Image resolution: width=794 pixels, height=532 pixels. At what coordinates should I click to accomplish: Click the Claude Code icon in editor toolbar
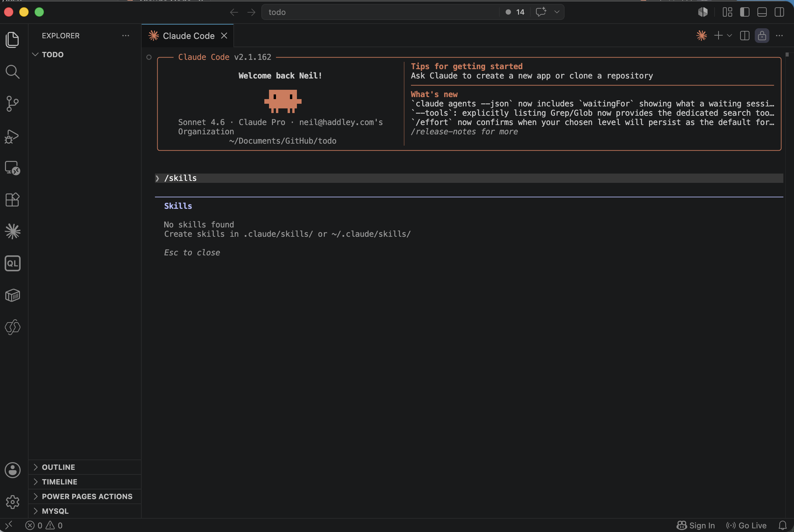701,36
